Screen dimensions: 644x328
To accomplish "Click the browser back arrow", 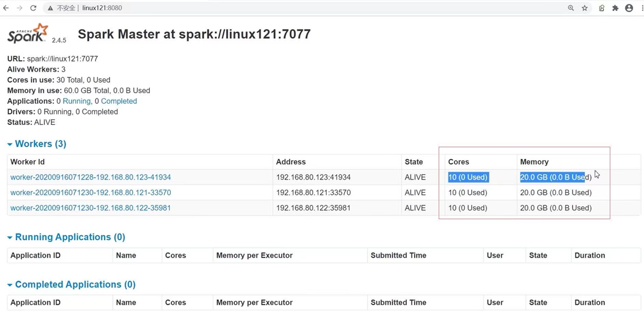I will pyautogui.click(x=6, y=8).
